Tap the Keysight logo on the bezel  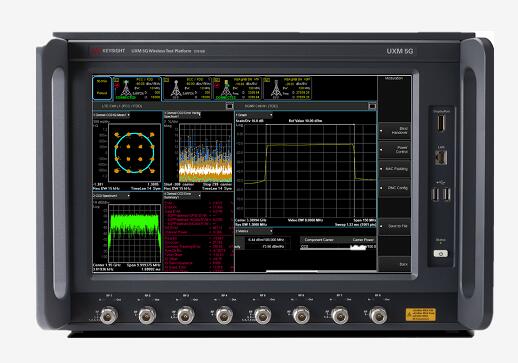point(108,51)
